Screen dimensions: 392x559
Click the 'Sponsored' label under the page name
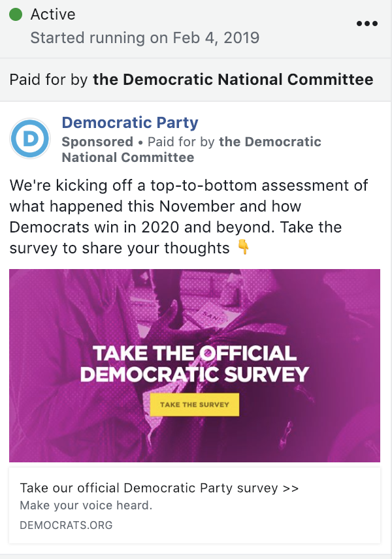97,142
